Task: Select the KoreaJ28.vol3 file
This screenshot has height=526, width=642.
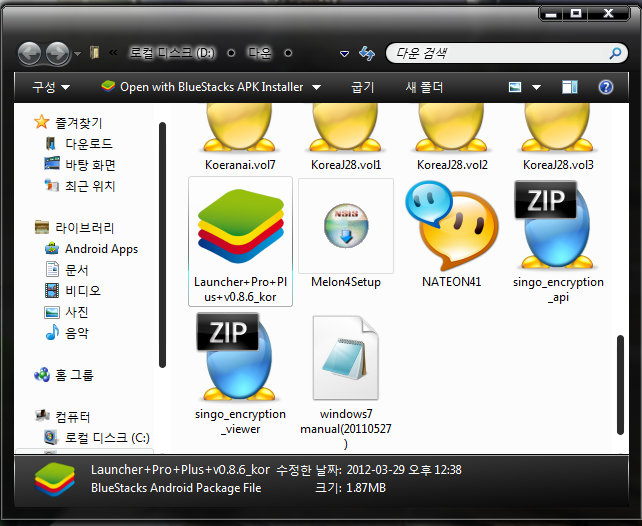Action: coord(558,138)
